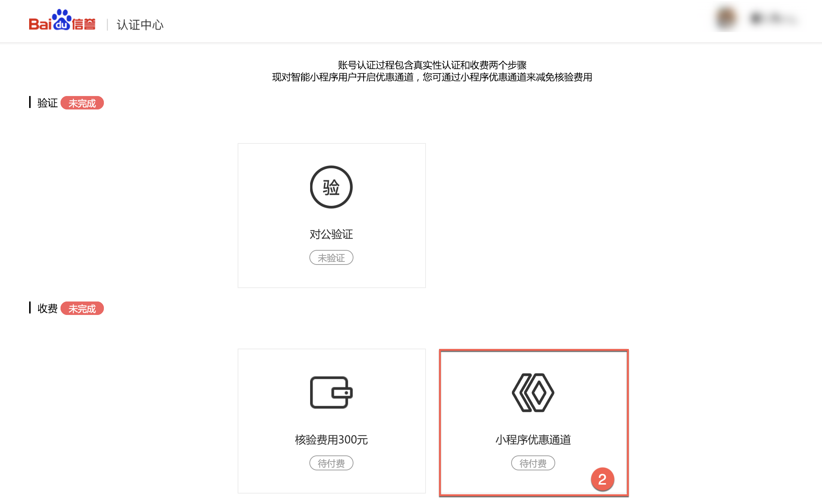Click 待付费 under 小程序优惠通道
The height and width of the screenshot is (504, 822).
[533, 463]
